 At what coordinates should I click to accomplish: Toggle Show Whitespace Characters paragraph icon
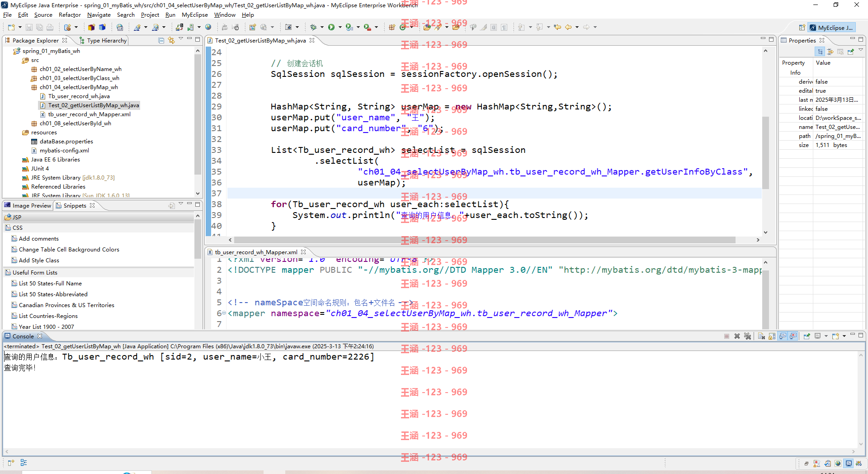tap(504, 27)
